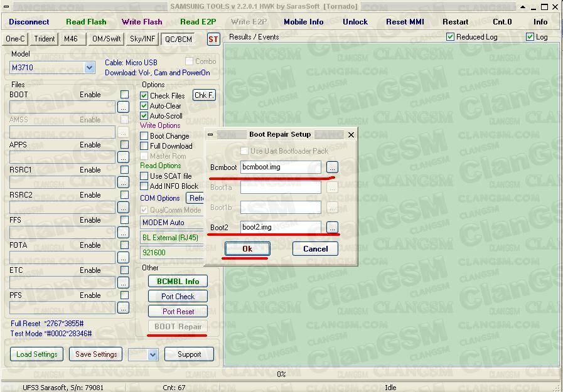Switch to the Trident tab
Viewport: 563px width, 392px height.
tap(44, 39)
